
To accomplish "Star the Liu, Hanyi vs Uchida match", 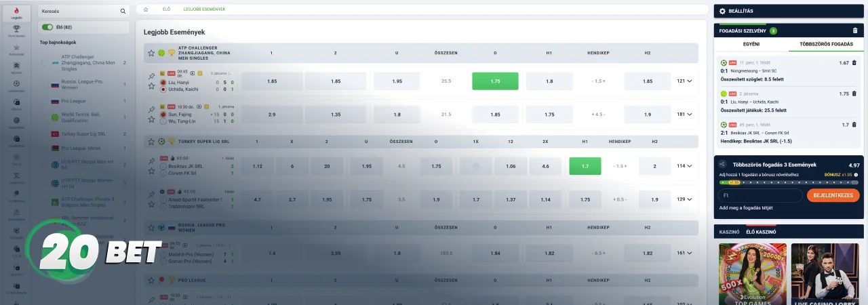I will [x=151, y=86].
